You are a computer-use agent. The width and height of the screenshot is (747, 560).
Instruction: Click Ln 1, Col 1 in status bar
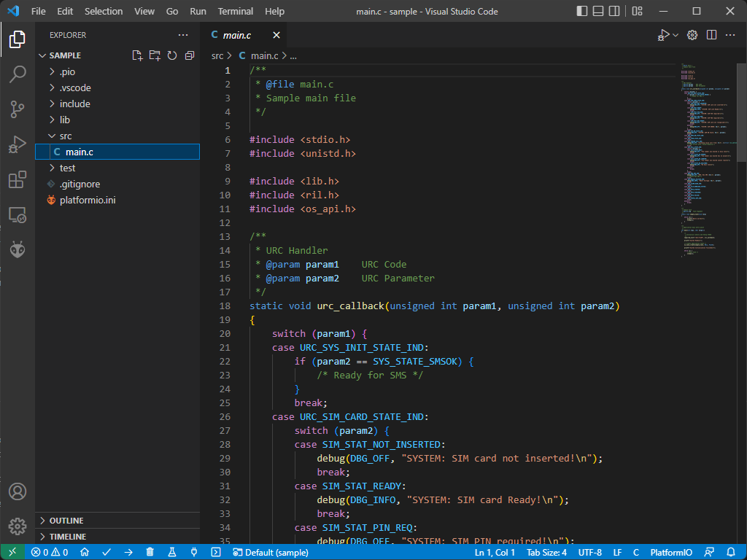pyautogui.click(x=495, y=553)
